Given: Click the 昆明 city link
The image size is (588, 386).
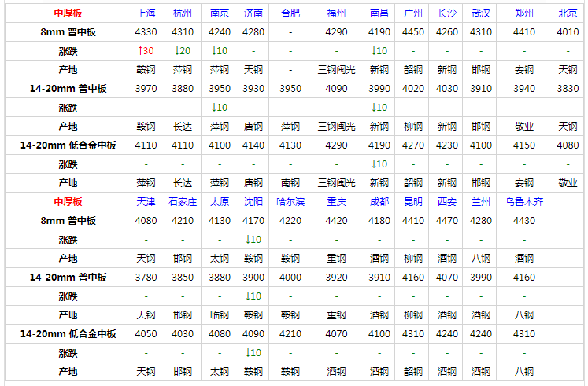Looking at the screenshot, I should tap(412, 202).
